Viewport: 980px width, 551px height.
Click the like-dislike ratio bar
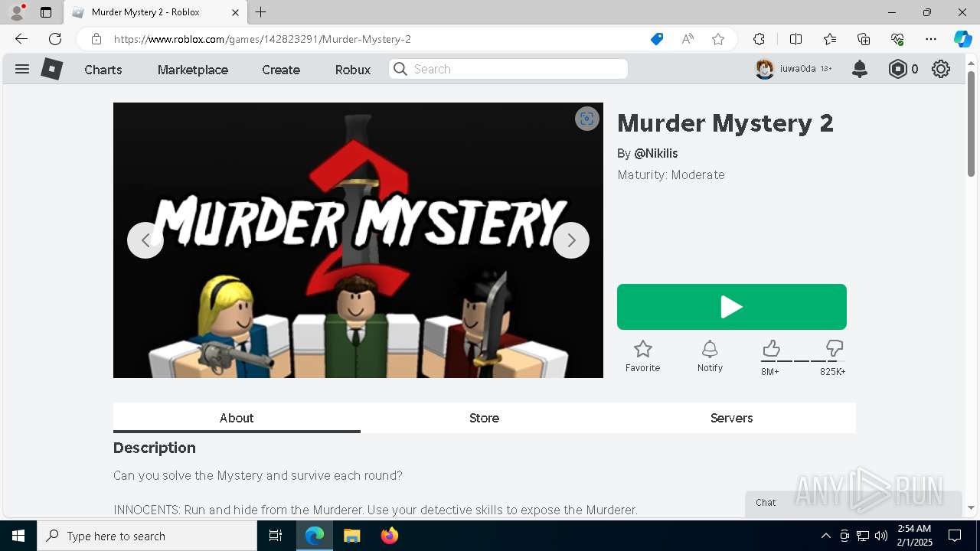pyautogui.click(x=803, y=361)
